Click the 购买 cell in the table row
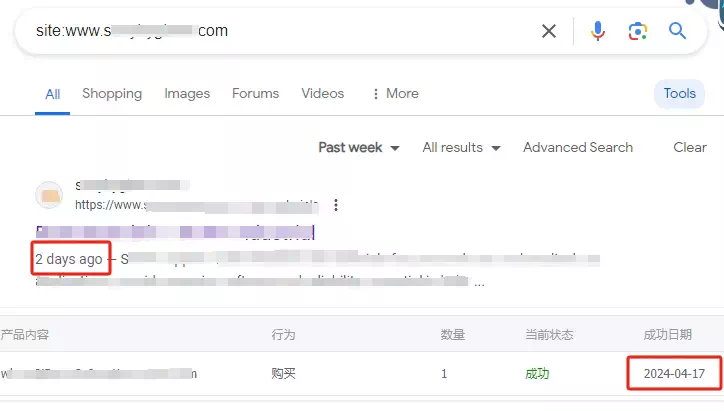Image resolution: width=724 pixels, height=411 pixels. click(x=283, y=373)
